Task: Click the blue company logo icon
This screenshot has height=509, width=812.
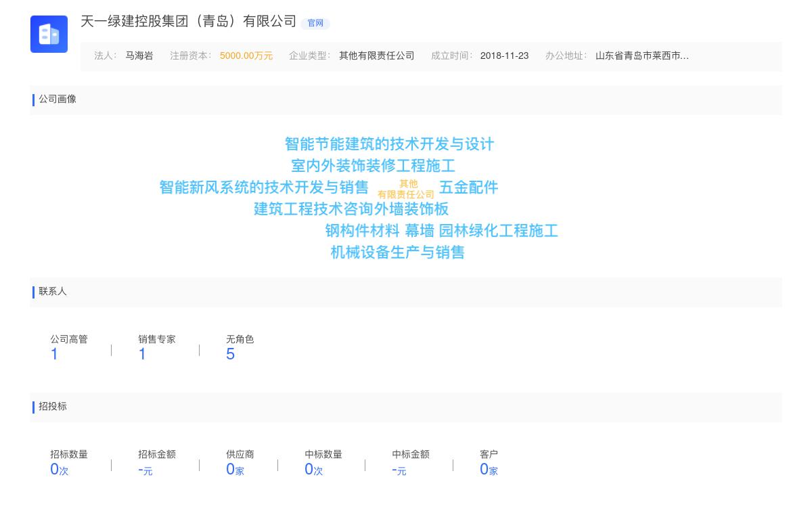Action: point(49,34)
